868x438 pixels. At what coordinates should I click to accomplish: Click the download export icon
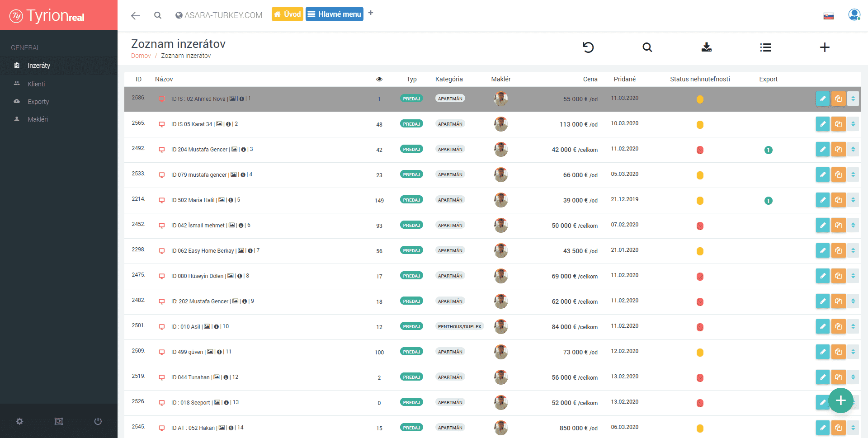(x=706, y=47)
